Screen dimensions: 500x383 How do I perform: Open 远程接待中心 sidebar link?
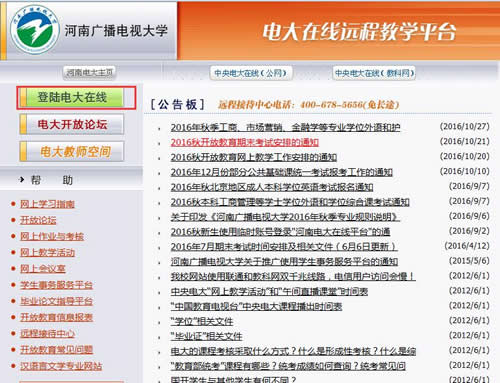47,333
